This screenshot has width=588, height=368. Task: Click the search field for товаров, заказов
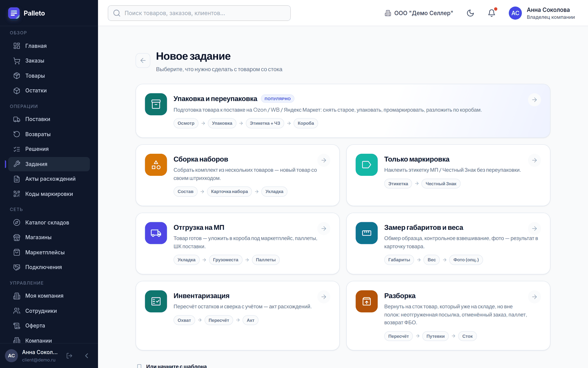199,13
